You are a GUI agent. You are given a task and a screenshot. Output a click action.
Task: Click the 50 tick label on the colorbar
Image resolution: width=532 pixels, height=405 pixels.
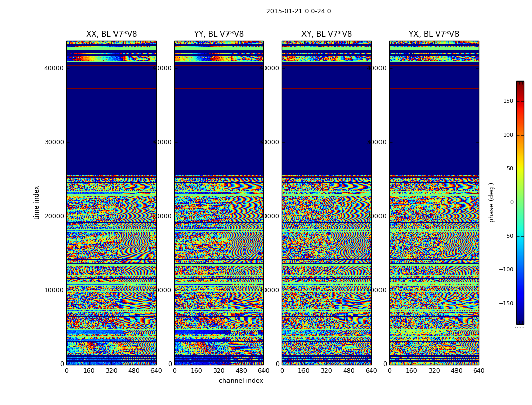(509, 169)
